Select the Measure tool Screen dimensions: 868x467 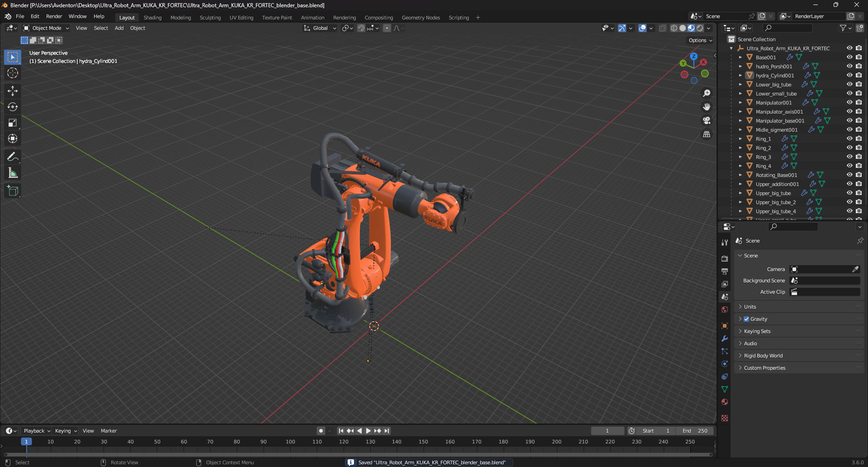point(13,173)
